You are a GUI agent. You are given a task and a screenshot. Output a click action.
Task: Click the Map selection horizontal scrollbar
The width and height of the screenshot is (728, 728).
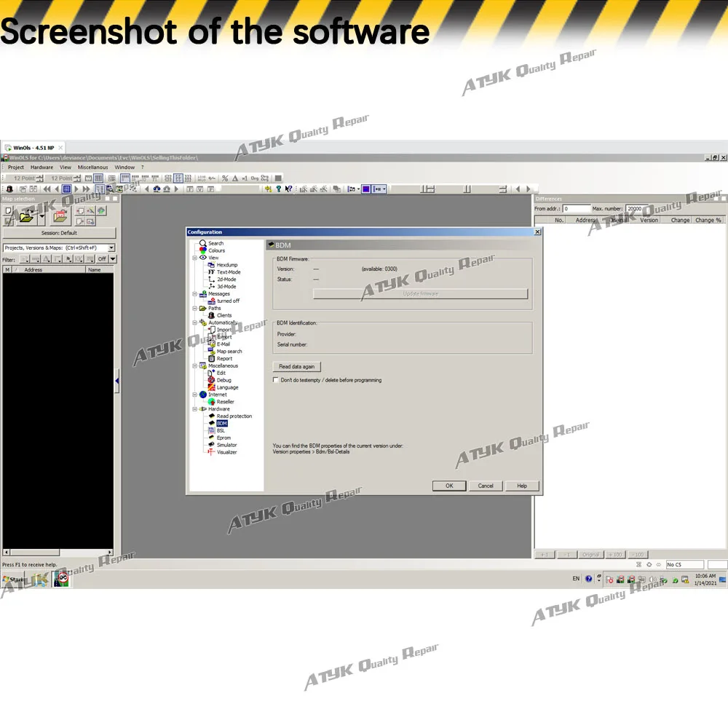58,553
